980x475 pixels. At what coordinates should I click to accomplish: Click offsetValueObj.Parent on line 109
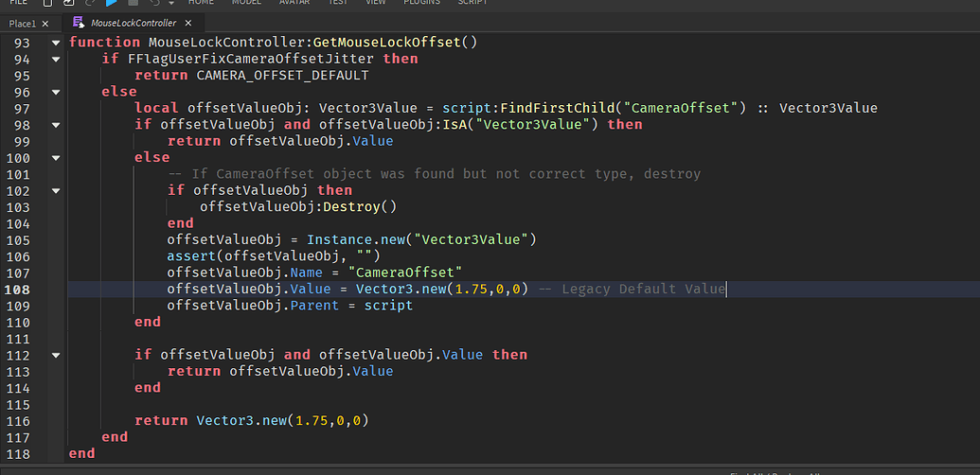tap(253, 306)
